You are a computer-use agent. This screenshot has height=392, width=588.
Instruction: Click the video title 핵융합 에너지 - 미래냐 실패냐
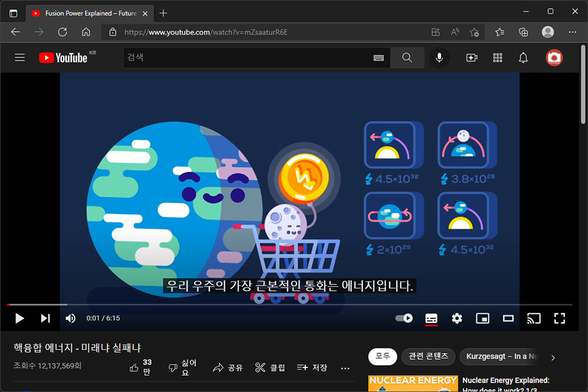coord(77,348)
